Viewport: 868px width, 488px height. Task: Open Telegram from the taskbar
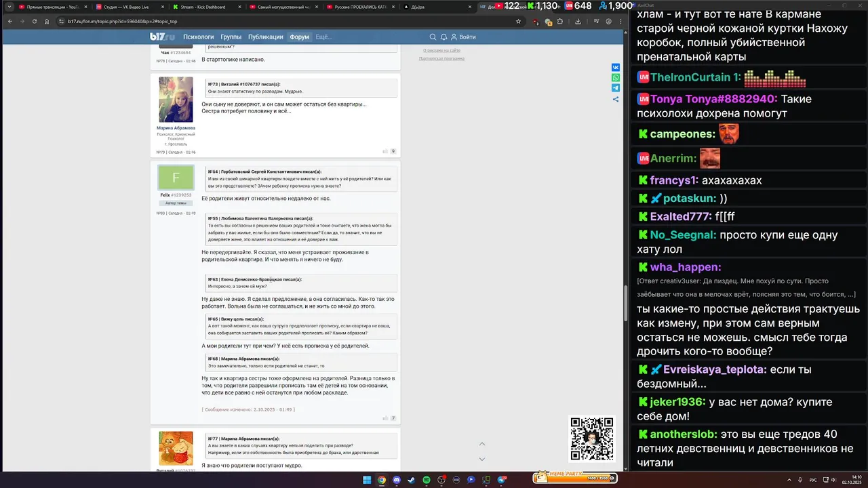(x=501, y=480)
